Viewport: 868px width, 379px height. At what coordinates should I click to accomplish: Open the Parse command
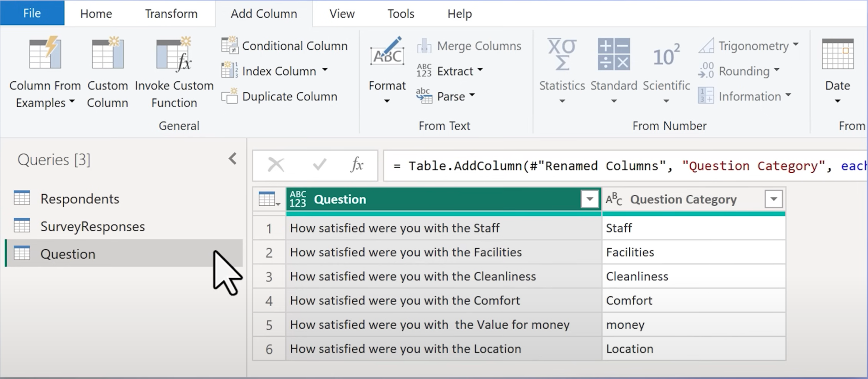[x=446, y=96]
